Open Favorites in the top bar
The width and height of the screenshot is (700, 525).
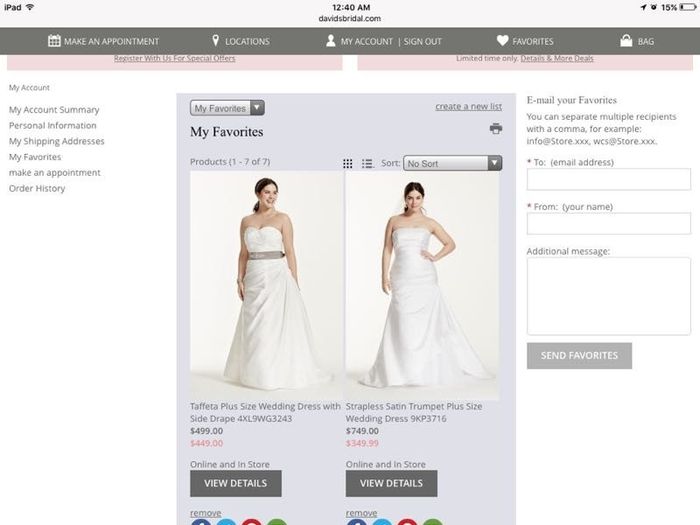[x=533, y=42]
